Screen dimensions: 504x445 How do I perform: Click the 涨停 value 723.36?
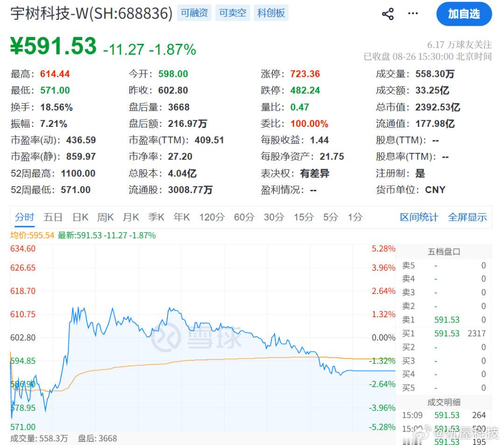pyautogui.click(x=305, y=74)
